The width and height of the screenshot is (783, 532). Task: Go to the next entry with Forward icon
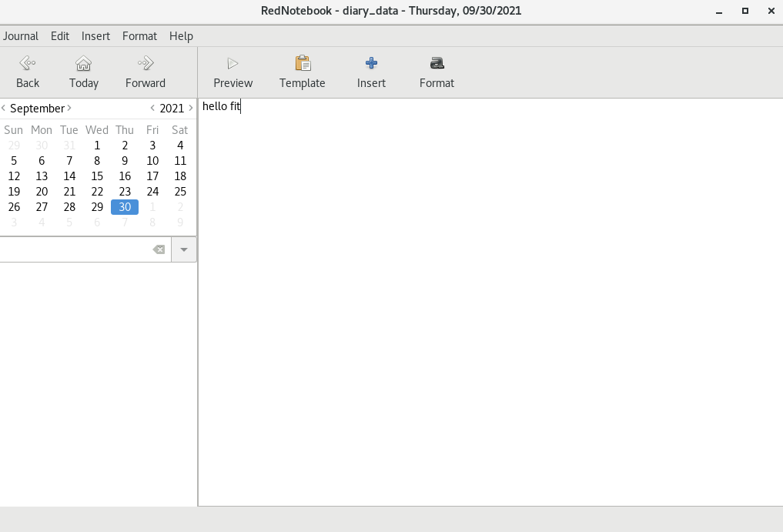click(145, 72)
